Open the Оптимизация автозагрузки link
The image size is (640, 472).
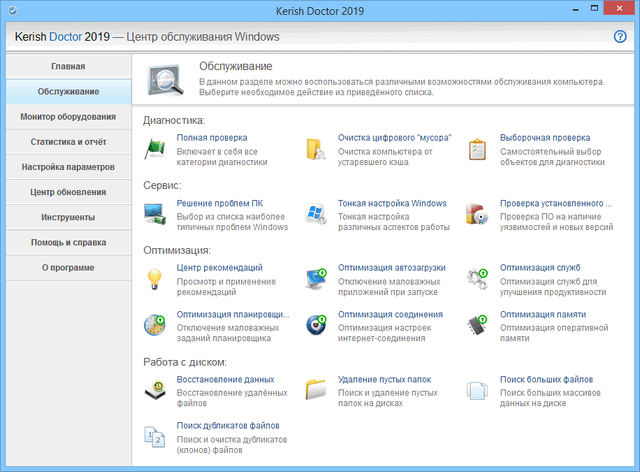click(391, 268)
